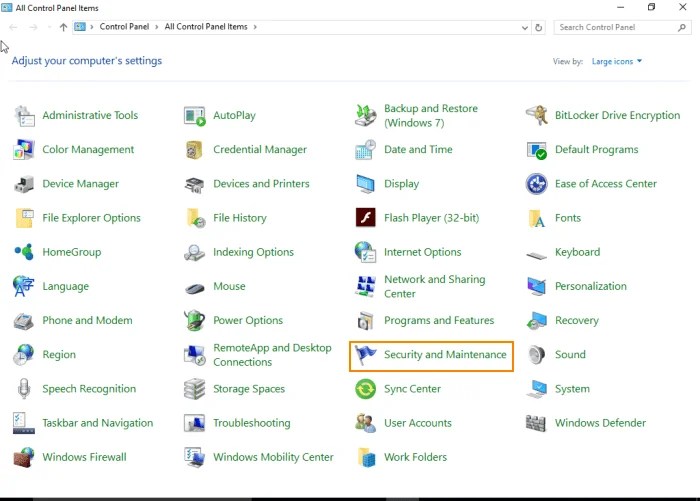Click the Back navigation arrow

click(x=13, y=27)
